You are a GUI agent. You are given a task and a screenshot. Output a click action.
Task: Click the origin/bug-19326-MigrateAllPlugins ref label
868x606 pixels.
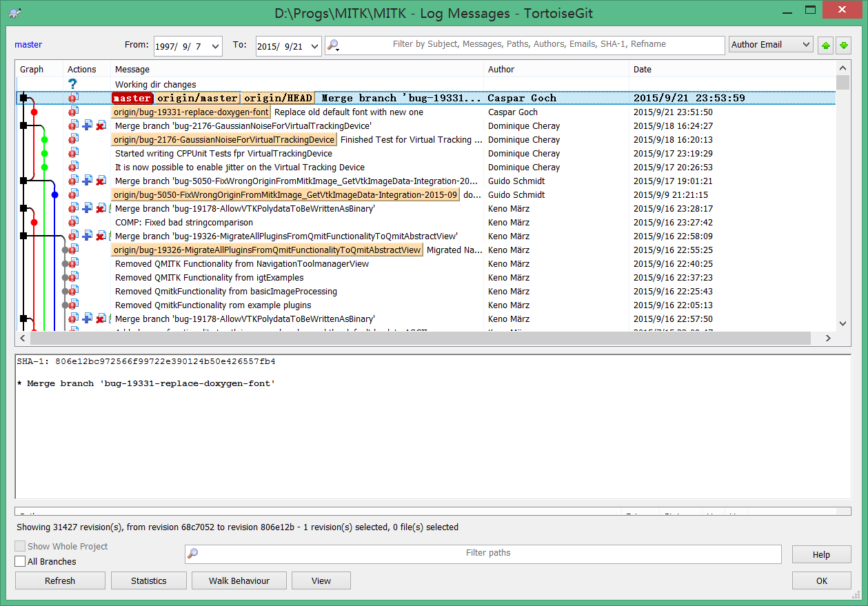click(267, 250)
